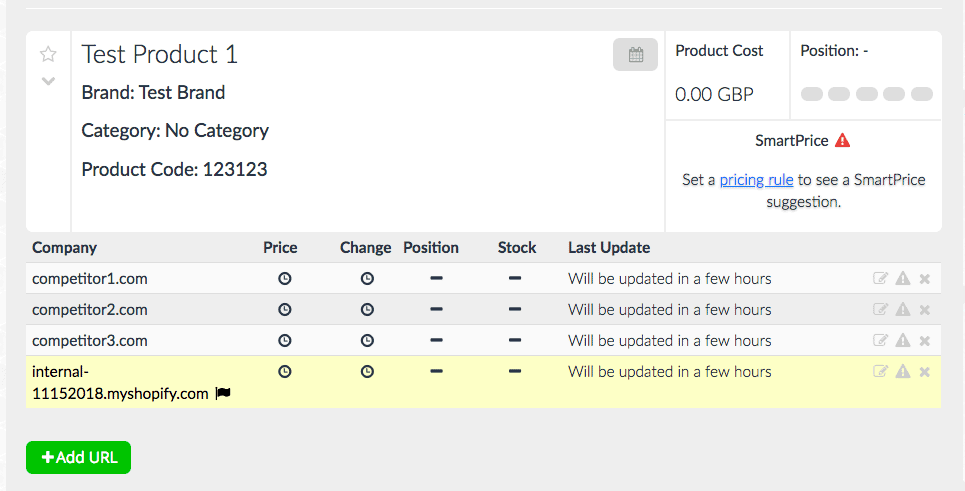This screenshot has width=965, height=491.
Task: Click the flag icon next to myshopify.com
Action: tap(223, 394)
